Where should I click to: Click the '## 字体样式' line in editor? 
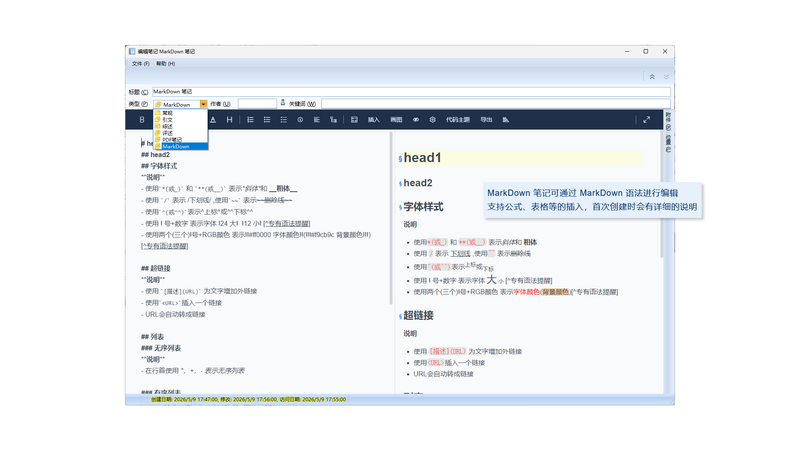pyautogui.click(x=159, y=166)
